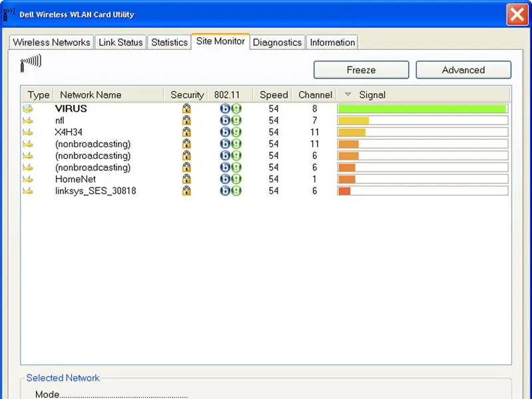Sort by the Channel column header
The image size is (532, 399).
pos(315,95)
